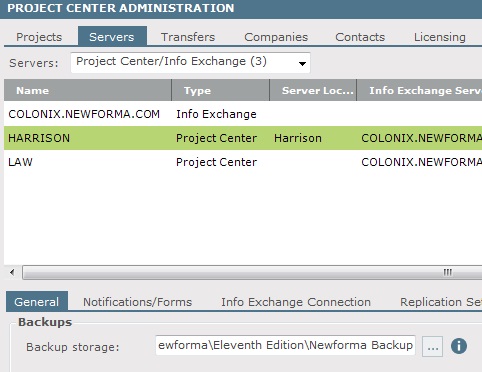Select the COLONIX.NEWFORMA.COM server row
The image size is (482, 372).
pyautogui.click(x=243, y=114)
